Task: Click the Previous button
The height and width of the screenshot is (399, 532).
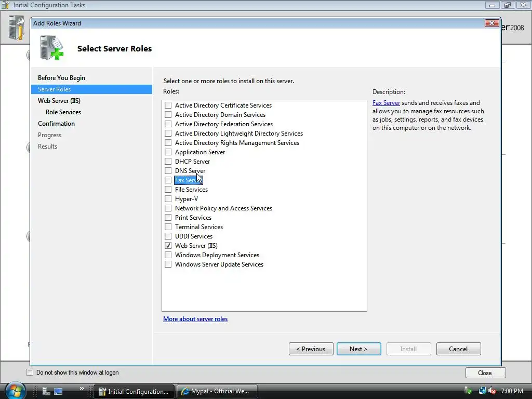Action: pos(311,349)
